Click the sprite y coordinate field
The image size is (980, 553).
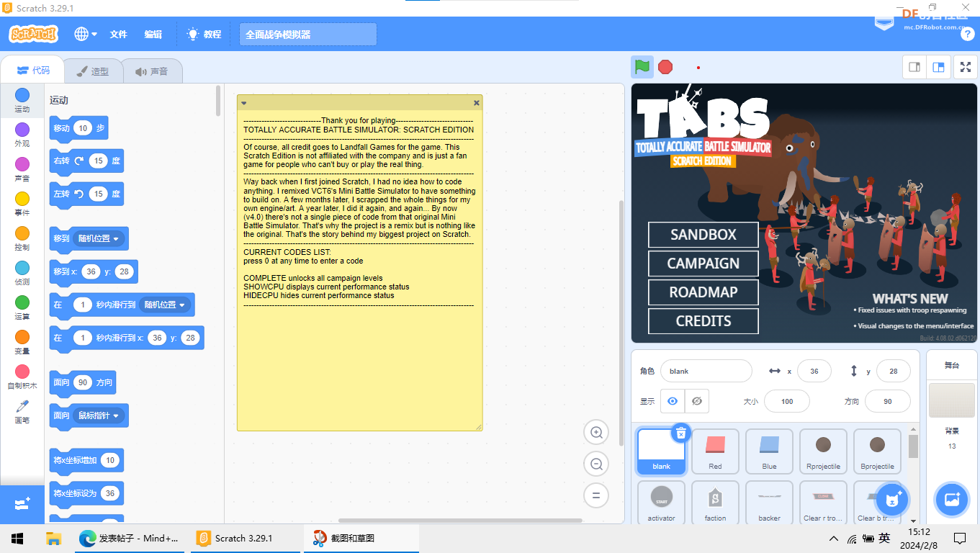[893, 371]
